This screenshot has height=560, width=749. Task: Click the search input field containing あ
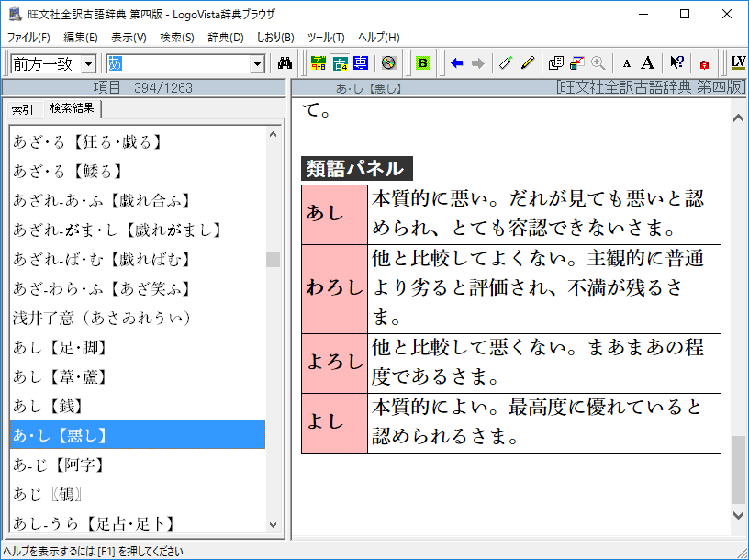click(178, 63)
